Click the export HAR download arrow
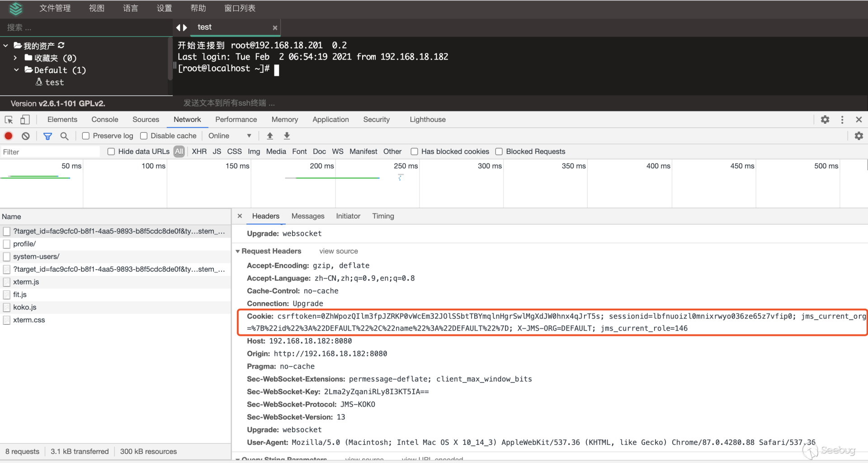This screenshot has width=868, height=463. (287, 136)
